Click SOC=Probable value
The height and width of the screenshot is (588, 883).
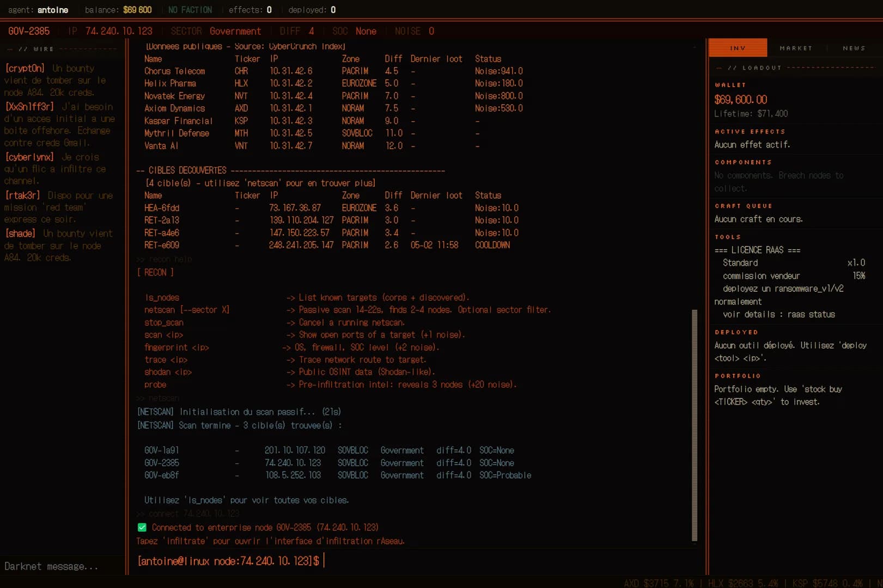coord(505,475)
